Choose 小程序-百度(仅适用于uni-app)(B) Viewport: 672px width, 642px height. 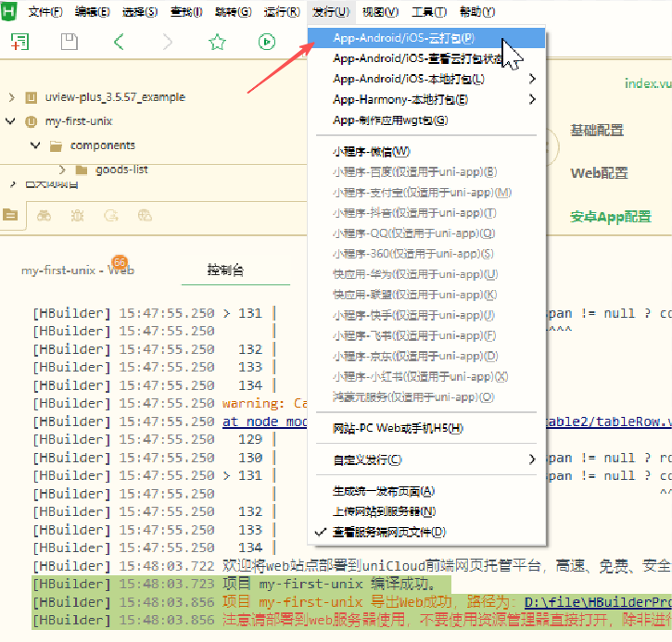click(426, 171)
